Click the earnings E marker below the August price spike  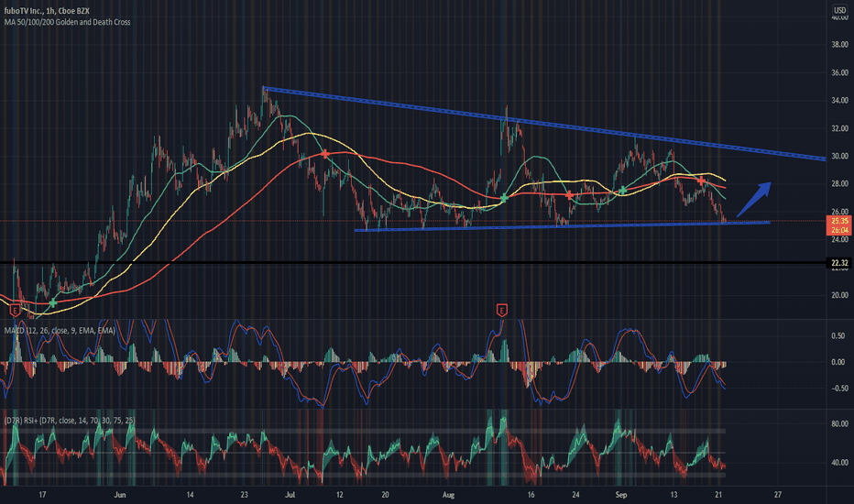(501, 310)
